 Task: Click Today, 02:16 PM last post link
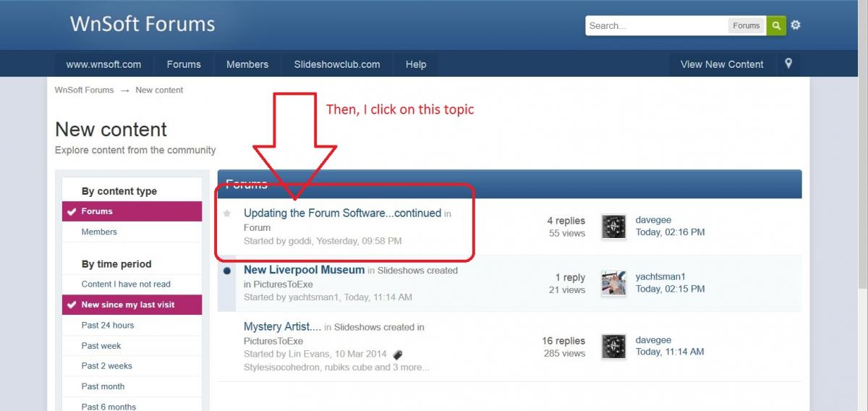[670, 232]
